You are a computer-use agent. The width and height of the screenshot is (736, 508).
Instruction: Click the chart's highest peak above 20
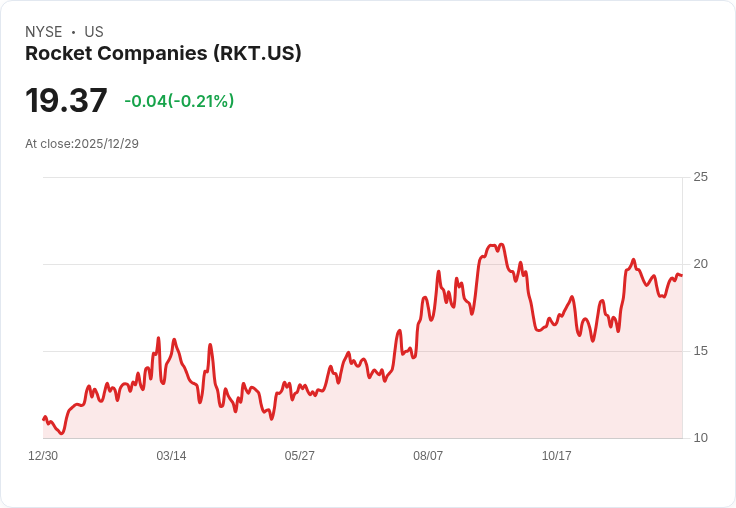(502, 244)
